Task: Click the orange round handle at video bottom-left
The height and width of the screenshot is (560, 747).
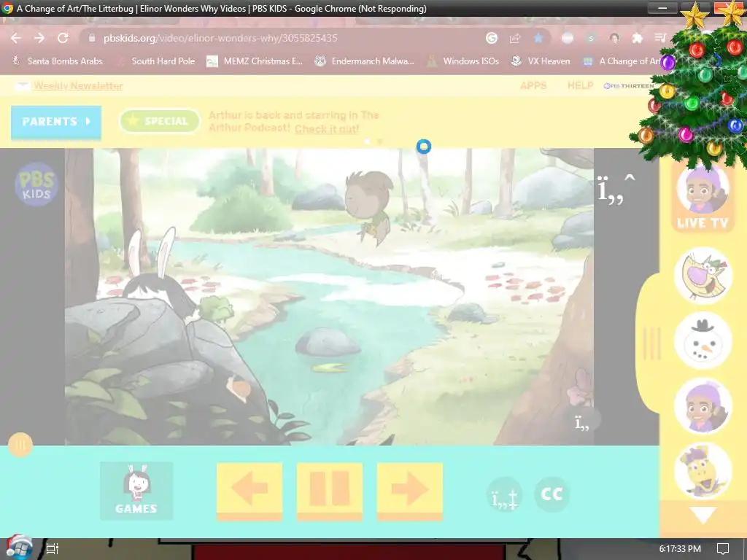Action: point(20,445)
